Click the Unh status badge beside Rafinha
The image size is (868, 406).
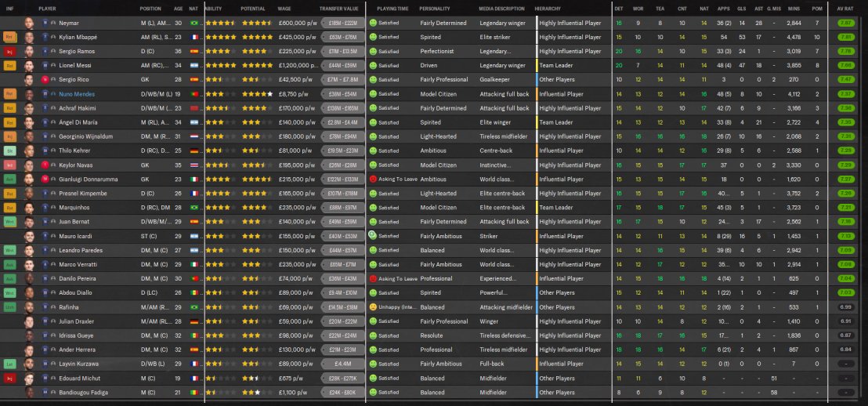click(x=10, y=307)
